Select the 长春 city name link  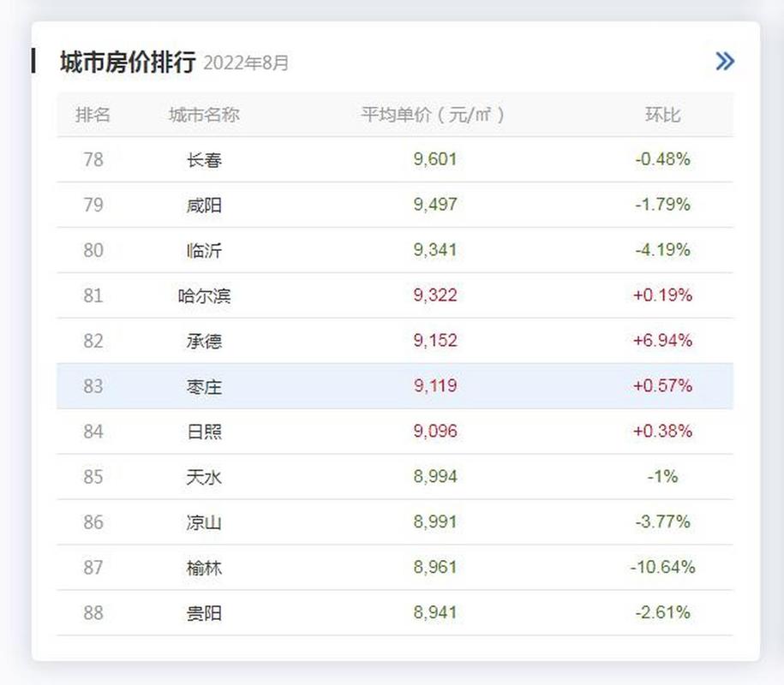pyautogui.click(x=206, y=159)
